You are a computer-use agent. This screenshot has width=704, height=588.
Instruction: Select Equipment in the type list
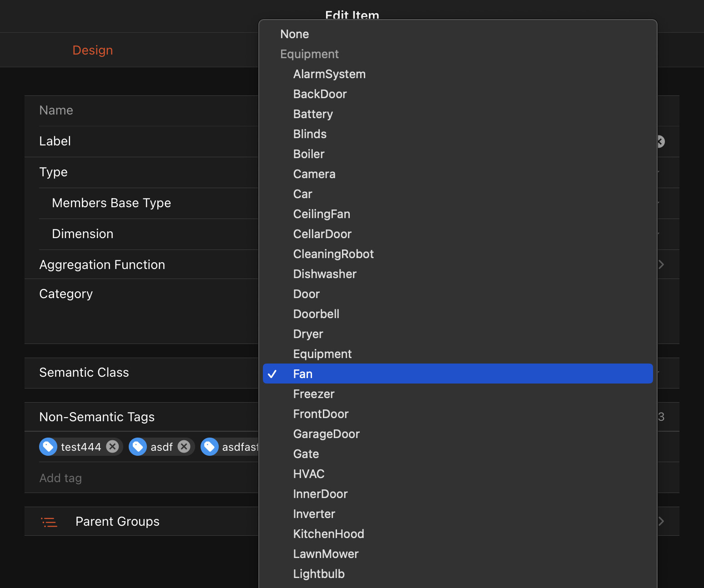click(322, 354)
